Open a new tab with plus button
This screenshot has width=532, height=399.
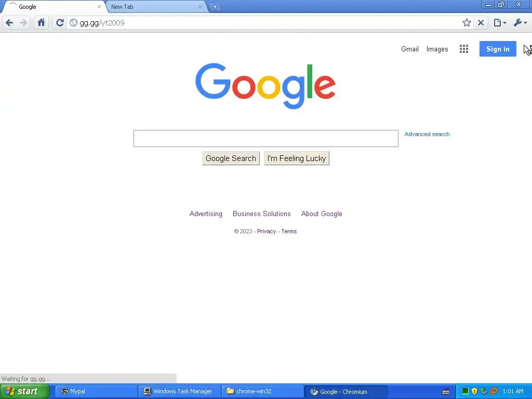[215, 7]
